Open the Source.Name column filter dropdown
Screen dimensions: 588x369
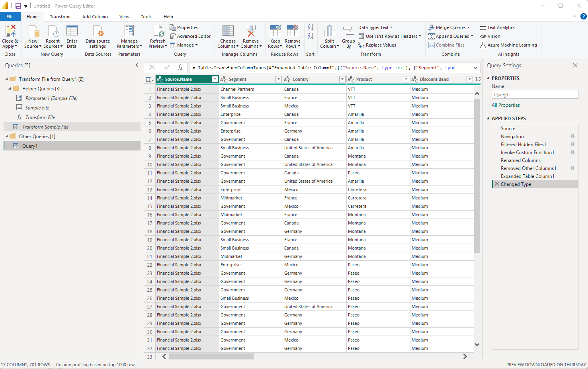point(215,79)
